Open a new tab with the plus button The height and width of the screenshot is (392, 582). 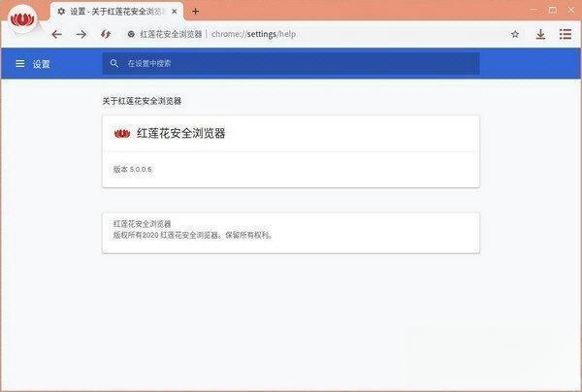click(196, 12)
